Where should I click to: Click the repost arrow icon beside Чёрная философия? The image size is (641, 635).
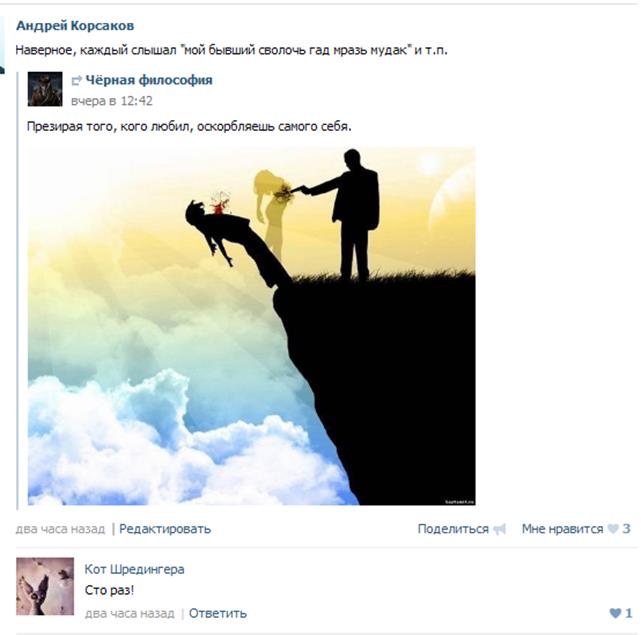coord(76,81)
